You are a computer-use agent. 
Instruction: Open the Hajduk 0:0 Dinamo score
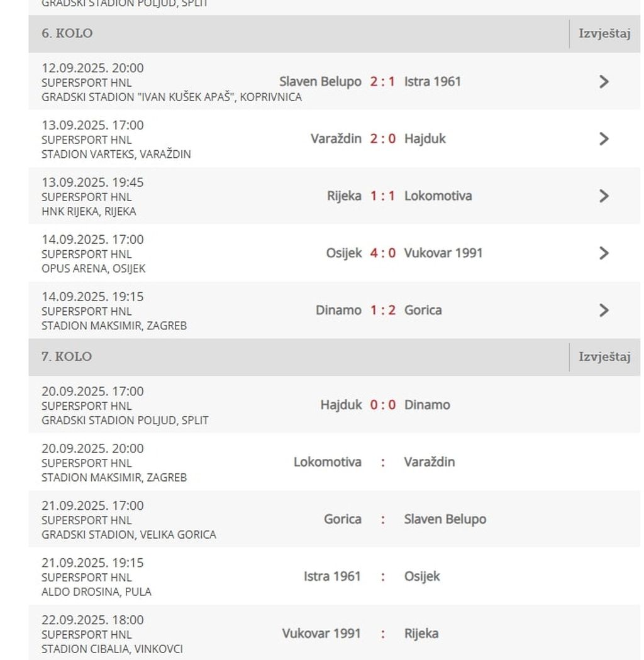click(382, 405)
